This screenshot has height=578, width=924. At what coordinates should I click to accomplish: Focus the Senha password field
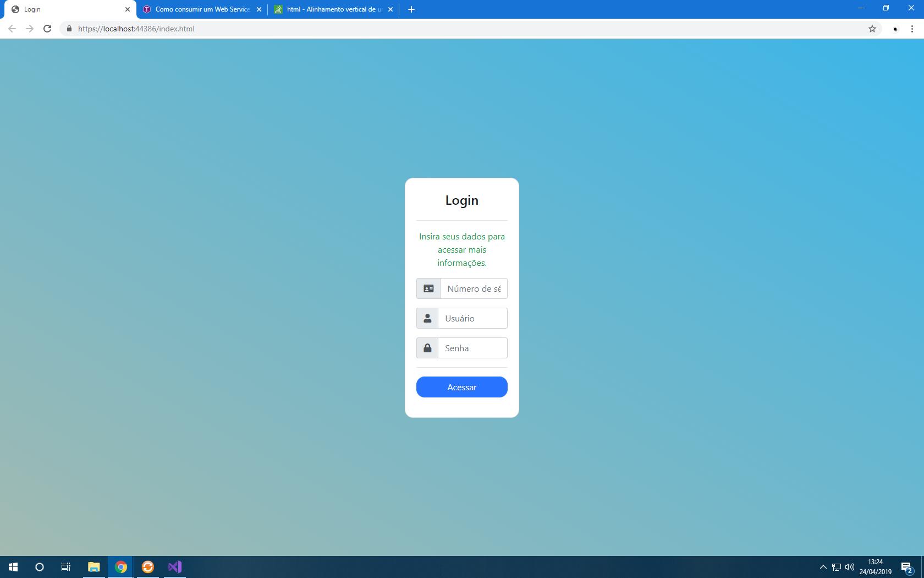pyautogui.click(x=472, y=348)
